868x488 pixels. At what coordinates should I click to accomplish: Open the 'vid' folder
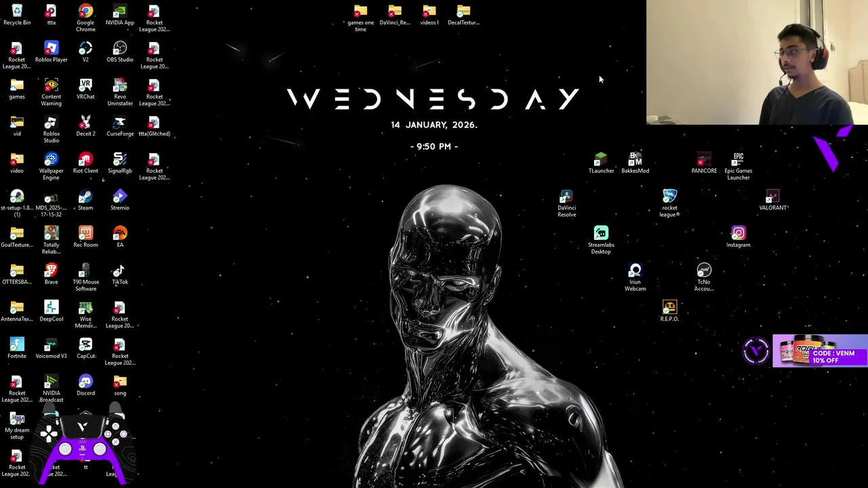[x=17, y=126]
